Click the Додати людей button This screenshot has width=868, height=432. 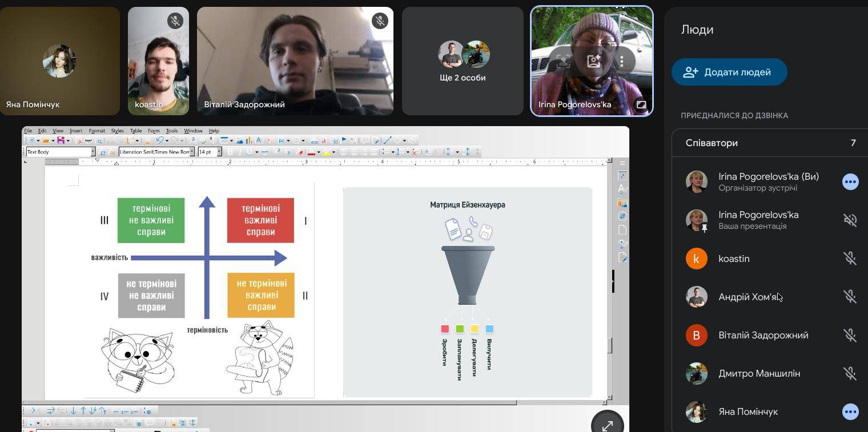[729, 72]
